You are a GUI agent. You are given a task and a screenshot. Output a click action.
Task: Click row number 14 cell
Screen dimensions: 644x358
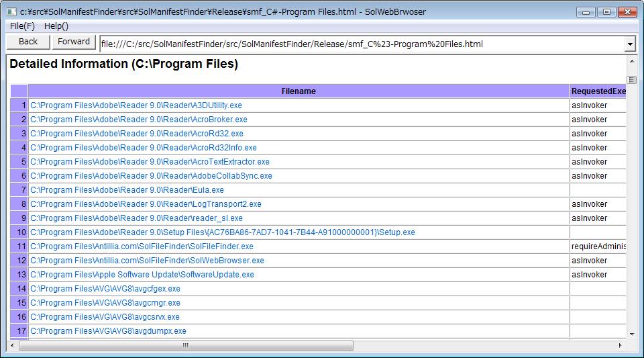coord(19,289)
